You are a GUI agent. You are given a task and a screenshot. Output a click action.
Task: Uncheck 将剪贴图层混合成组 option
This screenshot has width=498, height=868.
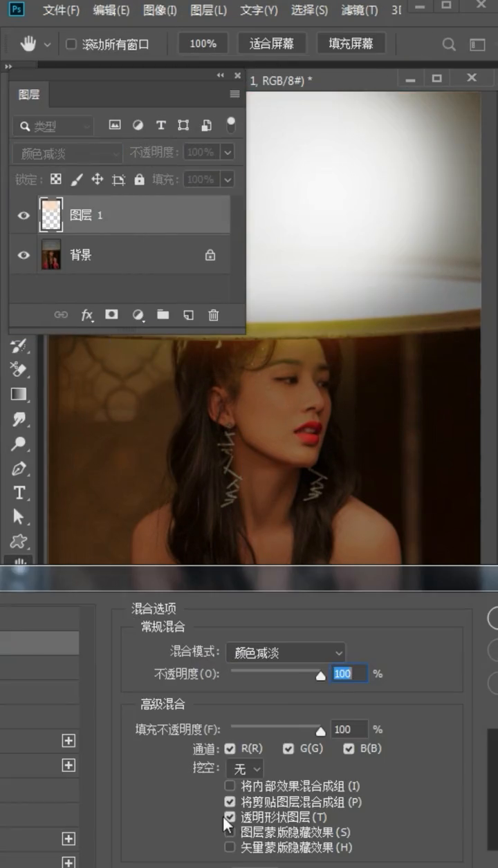pyautogui.click(x=230, y=802)
